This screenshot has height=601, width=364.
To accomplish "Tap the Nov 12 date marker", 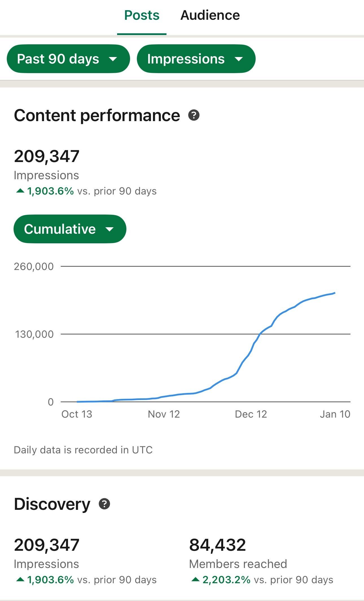I will coord(164,414).
